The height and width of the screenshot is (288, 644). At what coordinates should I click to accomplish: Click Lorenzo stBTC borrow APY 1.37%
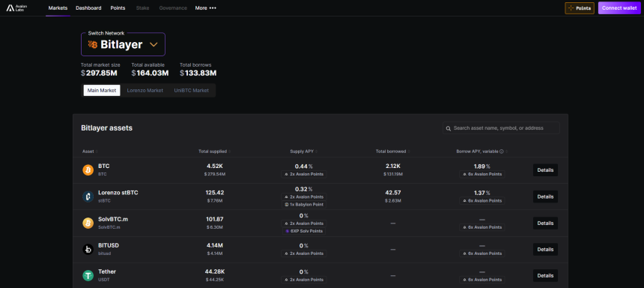482,193
